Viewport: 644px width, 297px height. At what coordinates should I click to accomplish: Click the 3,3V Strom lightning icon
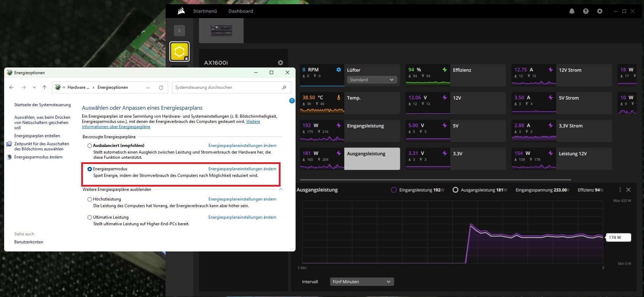pyautogui.click(x=550, y=125)
